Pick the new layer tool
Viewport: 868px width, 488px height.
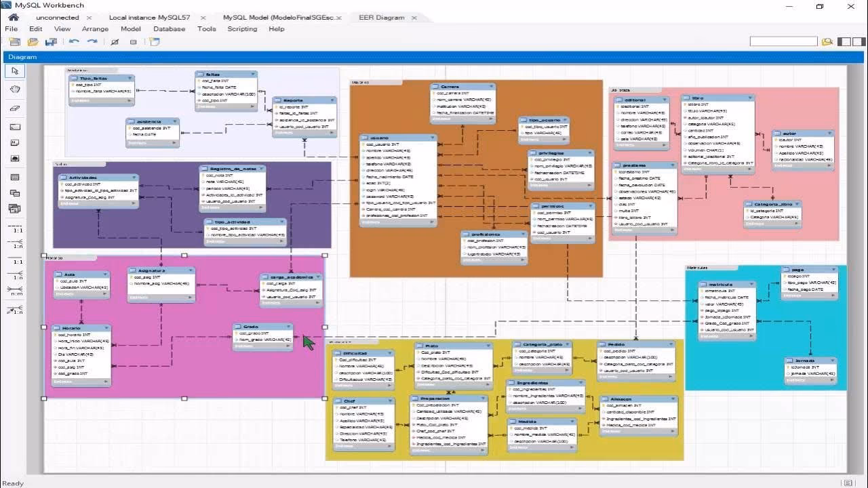point(15,127)
